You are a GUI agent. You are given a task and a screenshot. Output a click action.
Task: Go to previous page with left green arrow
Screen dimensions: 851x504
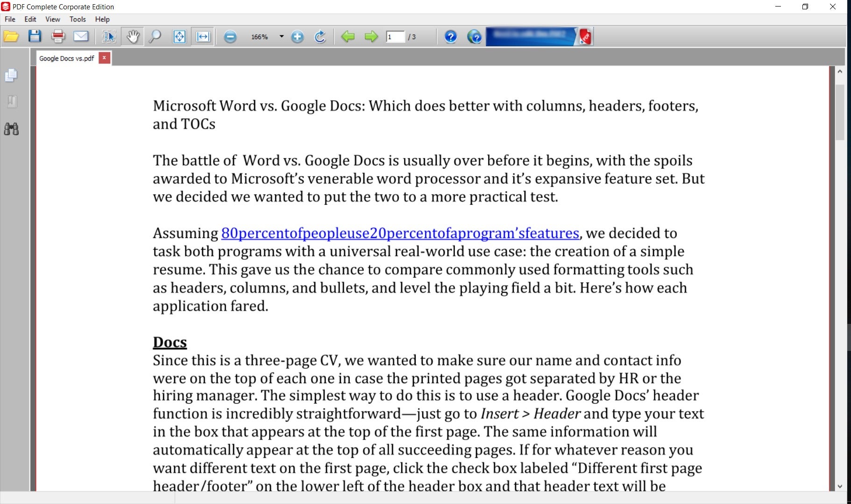[348, 36]
